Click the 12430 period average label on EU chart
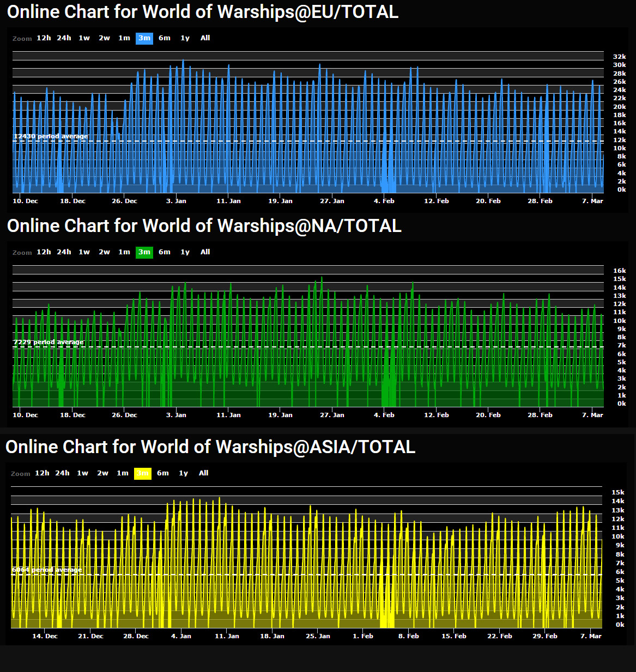 51,137
